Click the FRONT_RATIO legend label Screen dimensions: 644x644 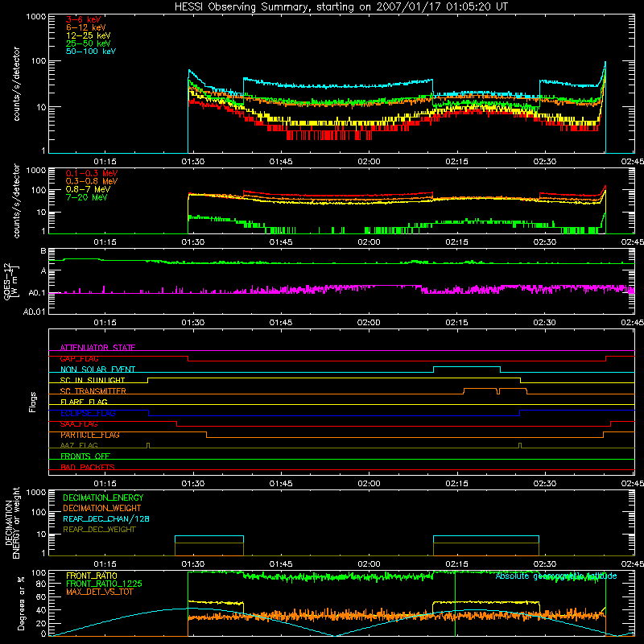click(x=92, y=576)
